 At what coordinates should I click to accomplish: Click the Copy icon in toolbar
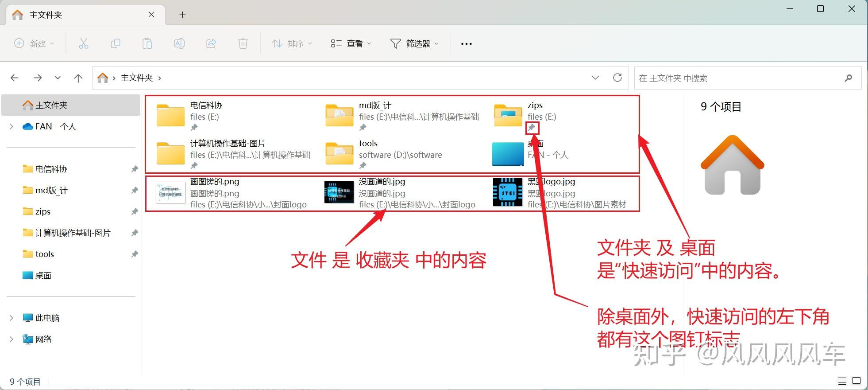tap(116, 43)
